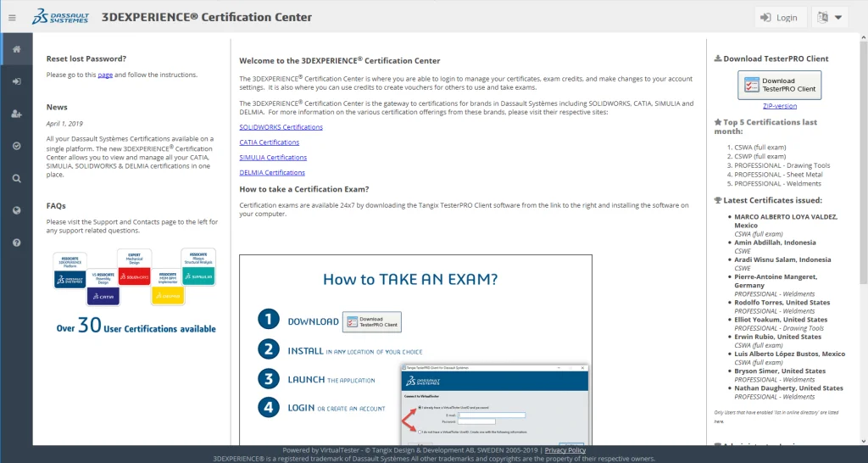Open the sidebar login arrow icon
868x463 pixels.
pos(17,81)
